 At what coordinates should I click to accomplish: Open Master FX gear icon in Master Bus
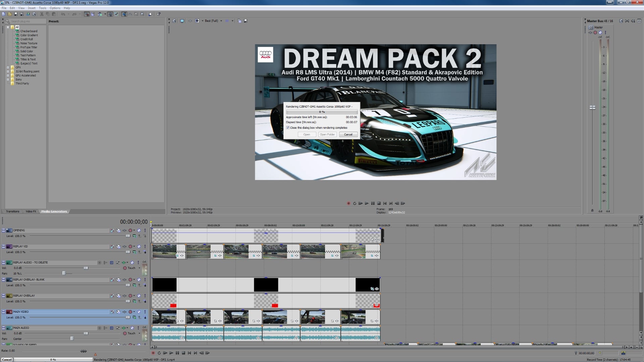(x=595, y=33)
